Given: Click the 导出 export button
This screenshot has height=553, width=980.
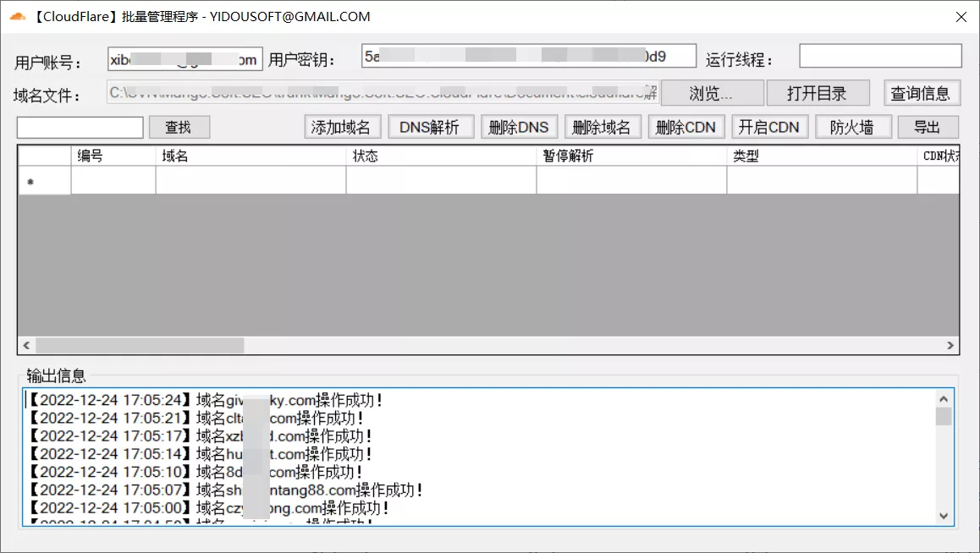Looking at the screenshot, I should pos(927,128).
